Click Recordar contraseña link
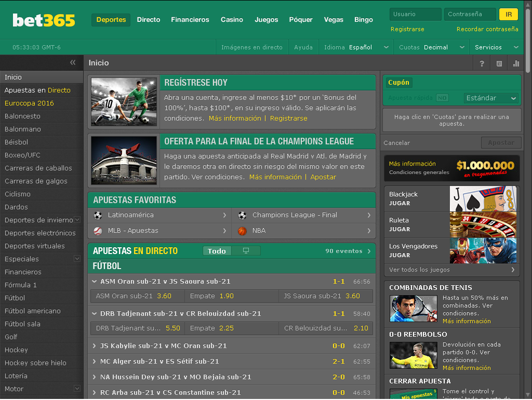This screenshot has height=400, width=532. (x=487, y=29)
